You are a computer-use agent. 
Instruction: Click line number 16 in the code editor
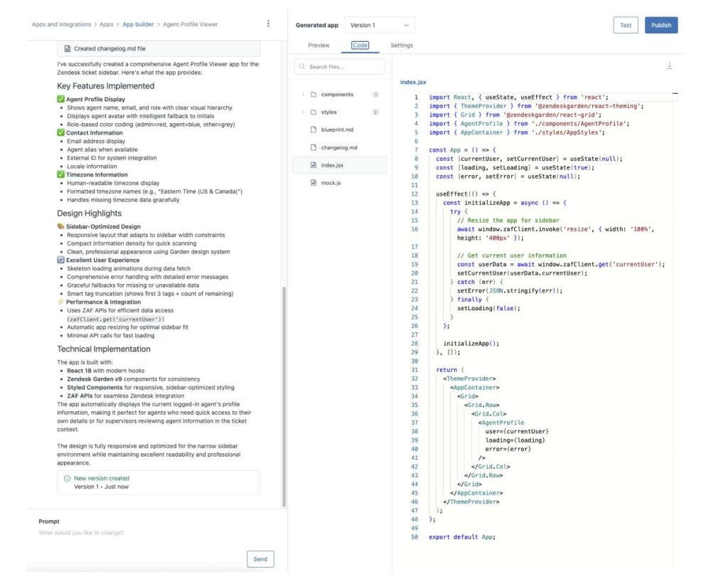[414, 229]
